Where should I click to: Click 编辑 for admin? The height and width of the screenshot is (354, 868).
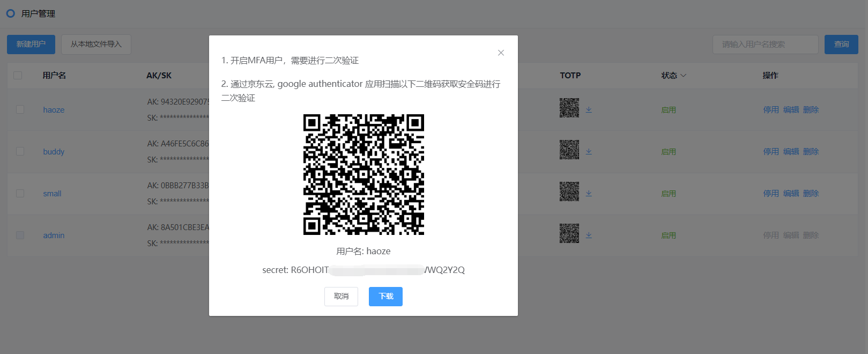(791, 235)
